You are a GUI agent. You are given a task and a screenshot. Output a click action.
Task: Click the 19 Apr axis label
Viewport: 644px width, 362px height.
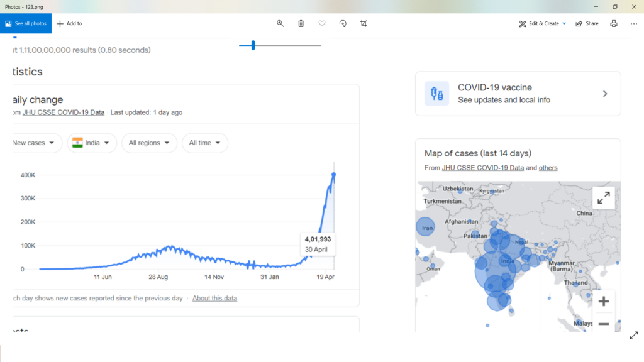325,277
